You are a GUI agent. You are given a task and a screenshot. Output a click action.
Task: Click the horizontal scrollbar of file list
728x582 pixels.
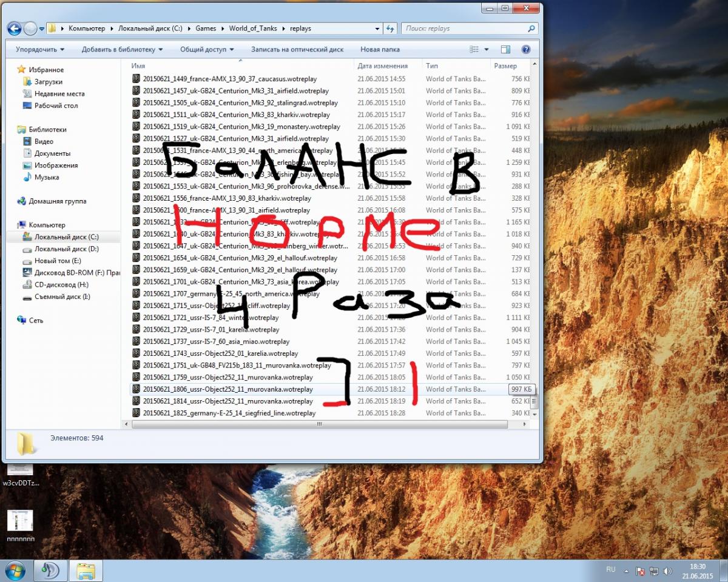click(x=318, y=425)
